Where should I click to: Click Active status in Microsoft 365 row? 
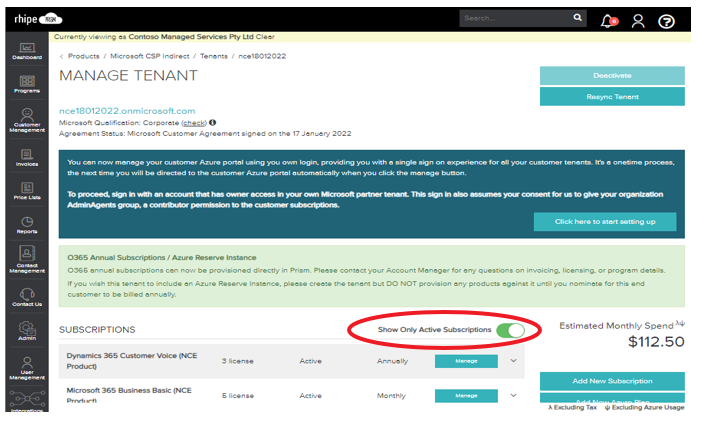click(311, 396)
